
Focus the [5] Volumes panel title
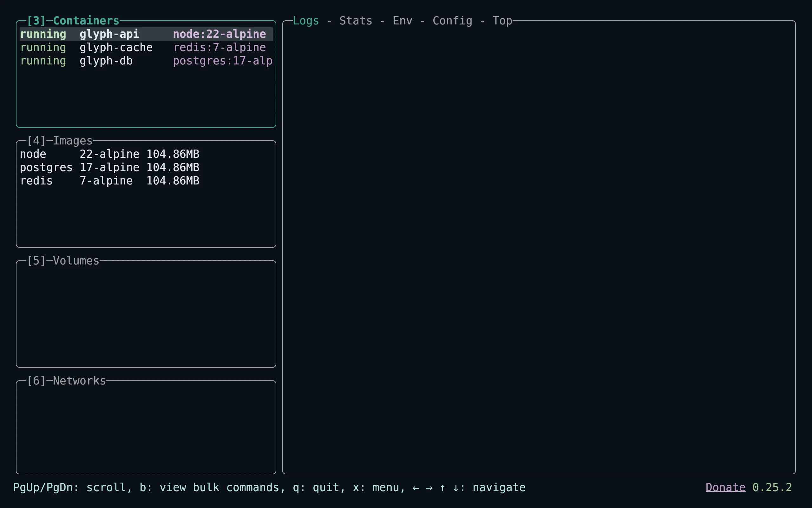pyautogui.click(x=63, y=261)
